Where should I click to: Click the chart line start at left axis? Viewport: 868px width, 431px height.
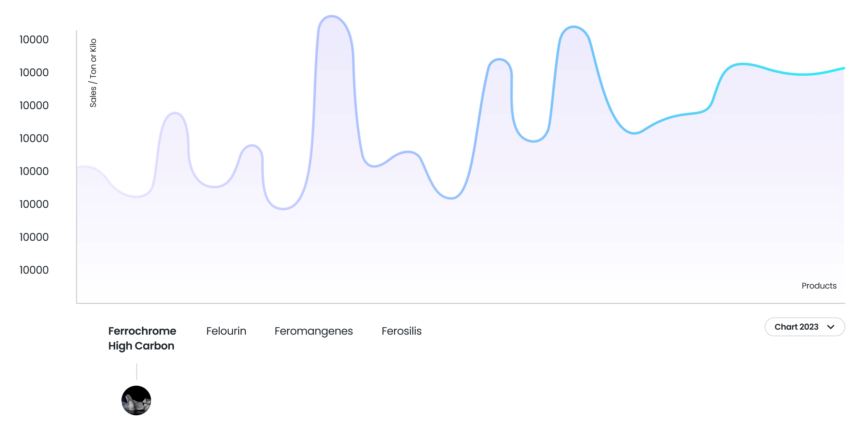(78, 167)
